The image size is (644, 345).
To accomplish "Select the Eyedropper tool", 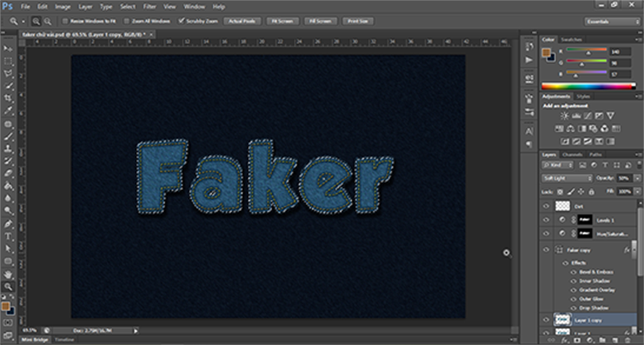I will (9, 109).
